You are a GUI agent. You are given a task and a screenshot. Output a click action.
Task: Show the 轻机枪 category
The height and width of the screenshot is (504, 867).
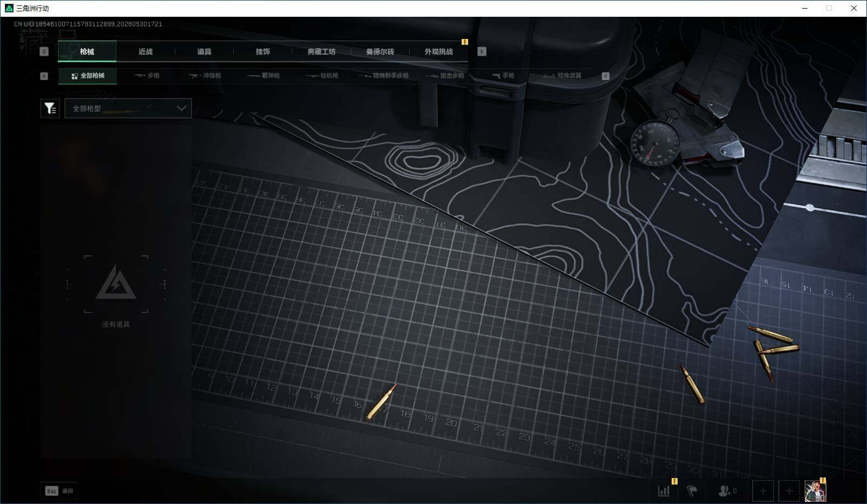322,76
